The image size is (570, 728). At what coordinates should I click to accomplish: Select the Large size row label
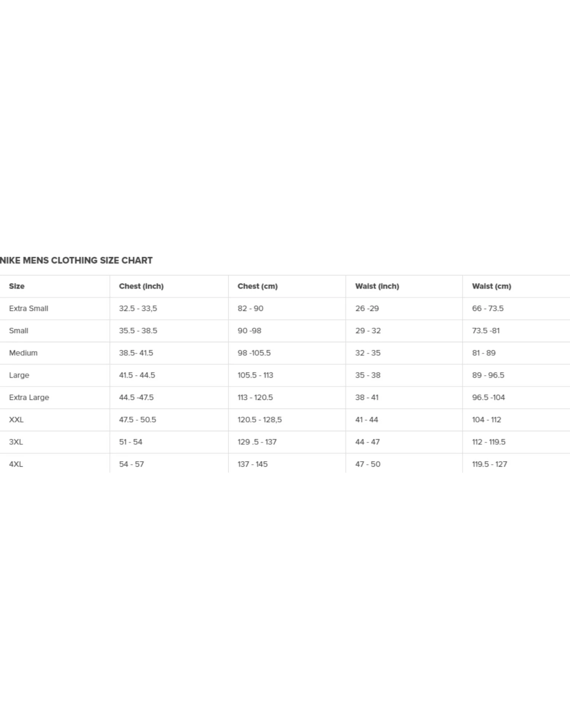[19, 375]
